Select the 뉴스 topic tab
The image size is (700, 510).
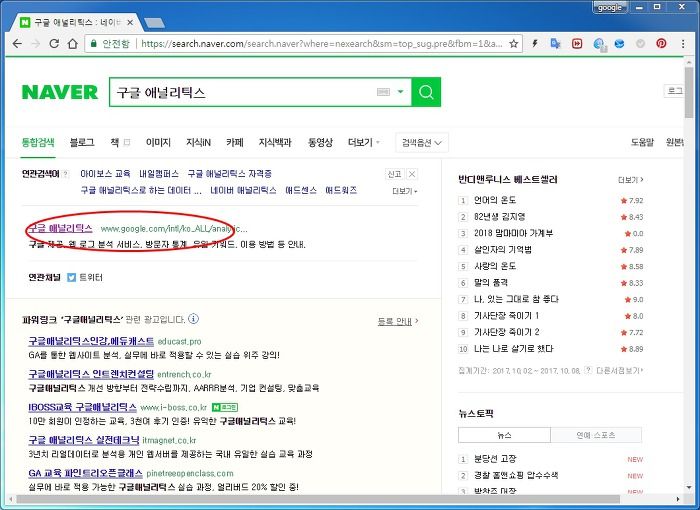[504, 435]
